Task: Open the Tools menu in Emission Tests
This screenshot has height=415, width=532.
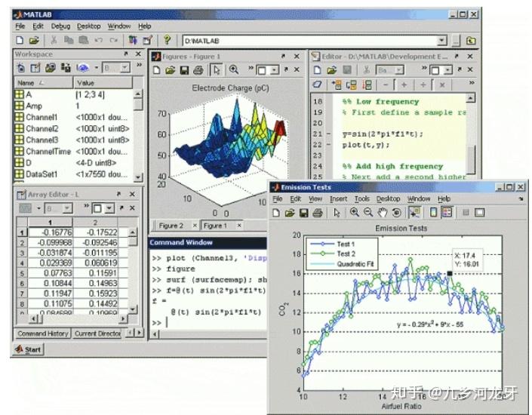Action: coord(361,199)
